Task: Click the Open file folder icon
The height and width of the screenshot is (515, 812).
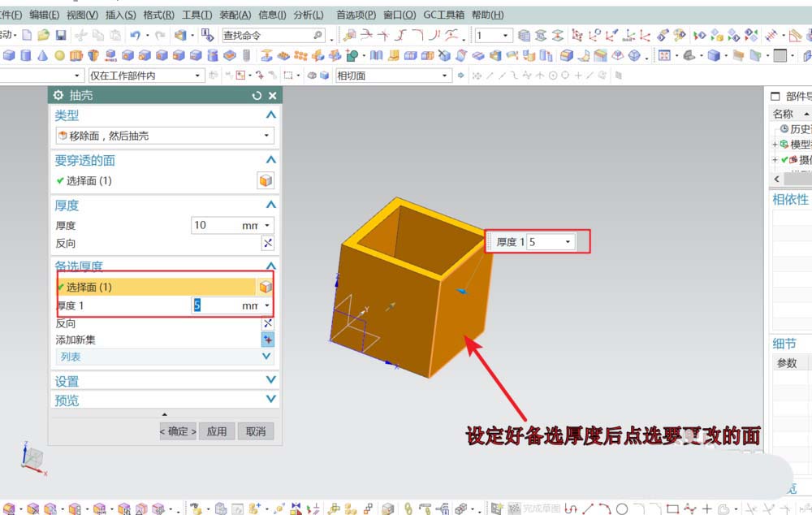Action: pyautogui.click(x=44, y=35)
